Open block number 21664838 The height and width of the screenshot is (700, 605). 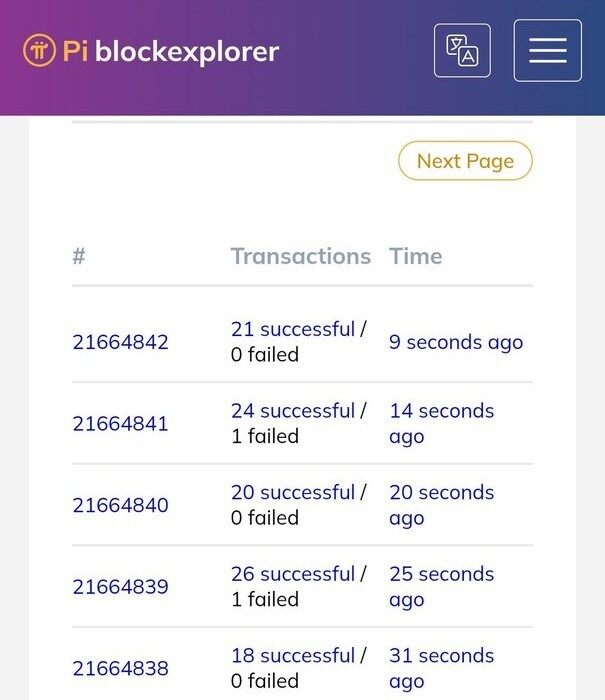tap(120, 668)
